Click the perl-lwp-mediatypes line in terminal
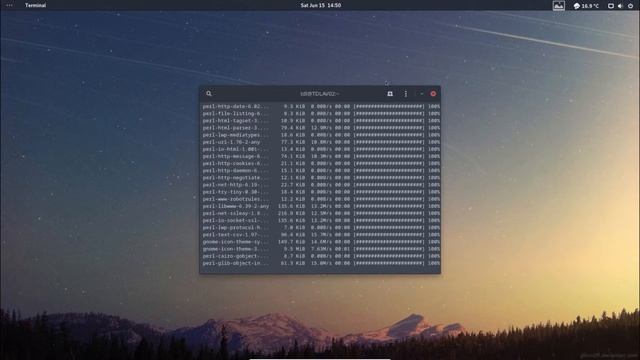This screenshot has width=640, height=360. click(321, 135)
